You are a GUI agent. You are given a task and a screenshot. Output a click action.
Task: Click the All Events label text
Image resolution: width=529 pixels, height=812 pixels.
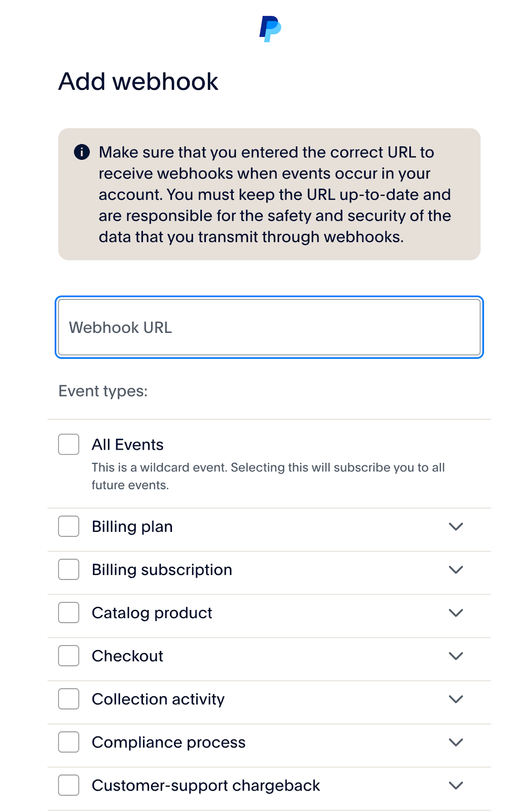coord(127,445)
